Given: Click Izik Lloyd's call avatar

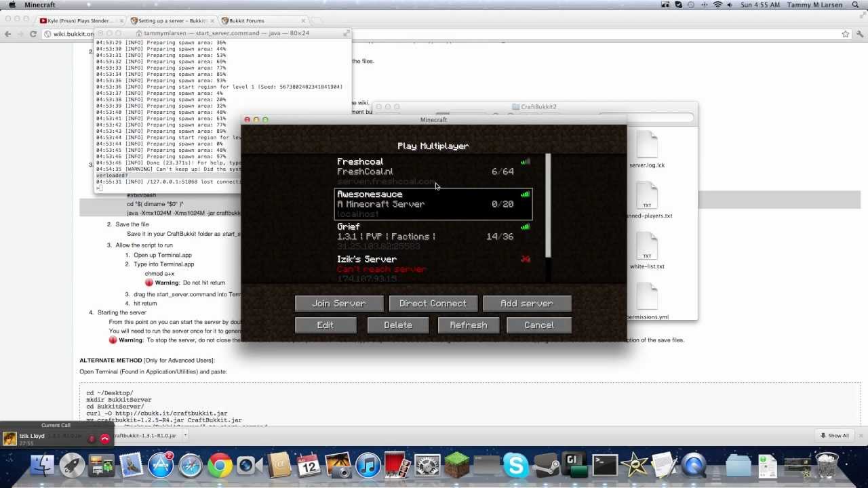Looking at the screenshot, I should (9, 439).
